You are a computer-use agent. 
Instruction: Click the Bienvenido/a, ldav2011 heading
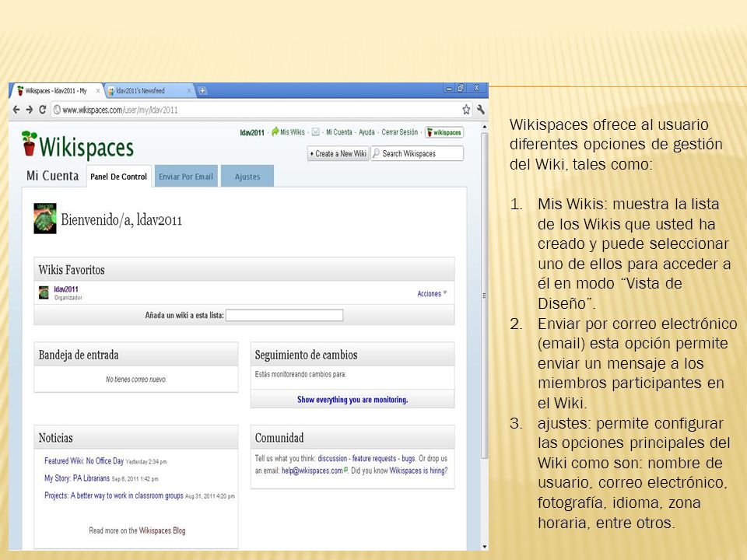click(x=121, y=219)
